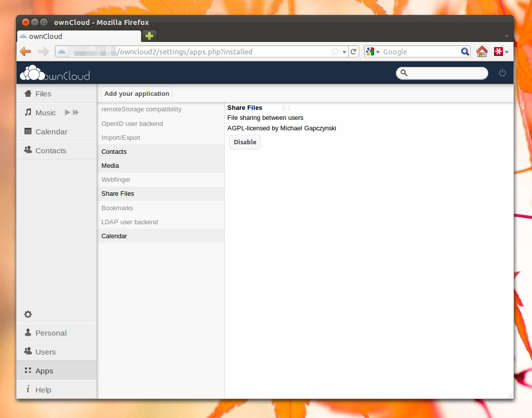This screenshot has width=532, height=418.
Task: Open the Apps section in the sidebar
Action: 56,371
